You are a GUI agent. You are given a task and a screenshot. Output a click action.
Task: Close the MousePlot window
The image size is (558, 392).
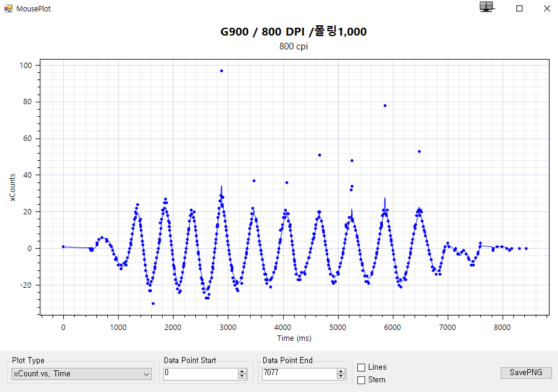pos(547,8)
